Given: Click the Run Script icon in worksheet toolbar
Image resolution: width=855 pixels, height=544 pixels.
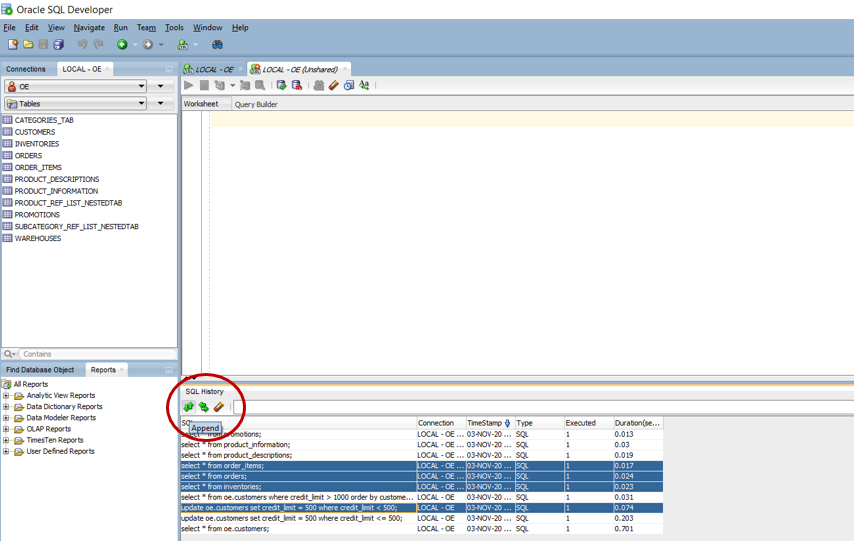Looking at the screenshot, I should [219, 85].
